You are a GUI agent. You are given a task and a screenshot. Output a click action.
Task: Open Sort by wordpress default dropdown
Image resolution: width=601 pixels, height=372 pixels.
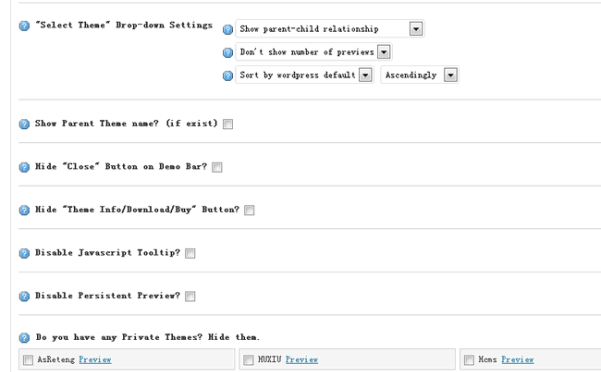click(305, 75)
